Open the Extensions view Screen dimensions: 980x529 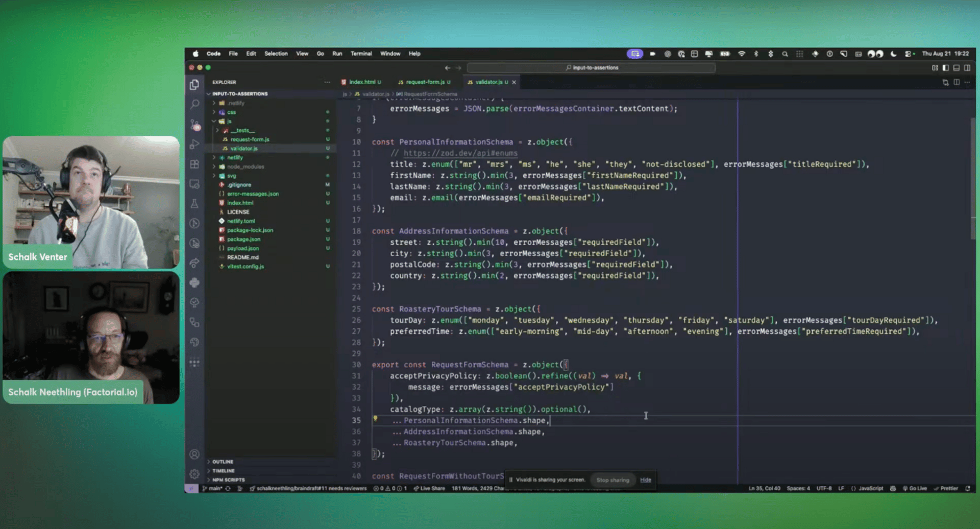194,164
